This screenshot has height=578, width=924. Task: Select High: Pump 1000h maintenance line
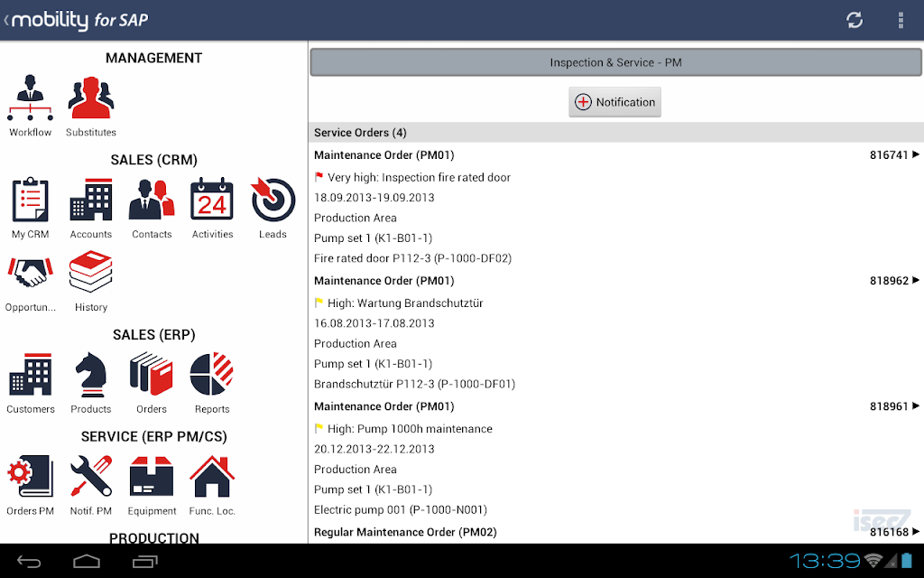(x=411, y=429)
